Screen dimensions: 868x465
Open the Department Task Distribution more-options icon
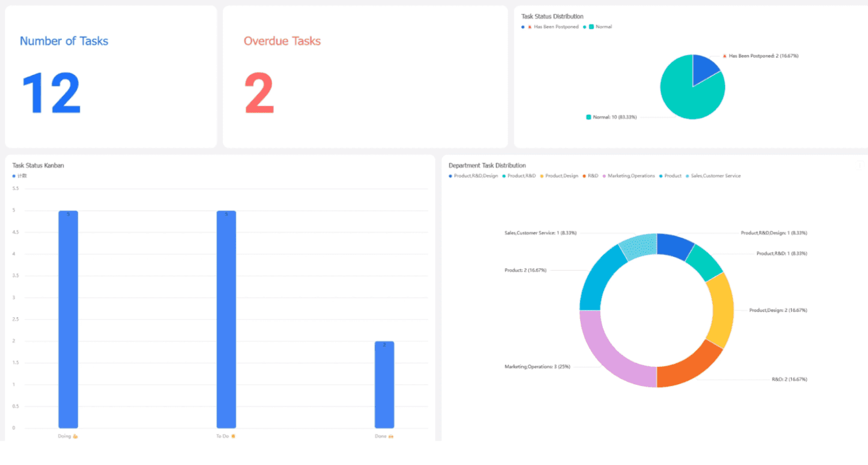click(x=859, y=166)
